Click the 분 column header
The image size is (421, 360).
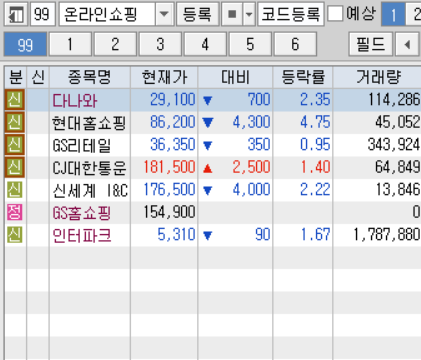click(x=16, y=77)
